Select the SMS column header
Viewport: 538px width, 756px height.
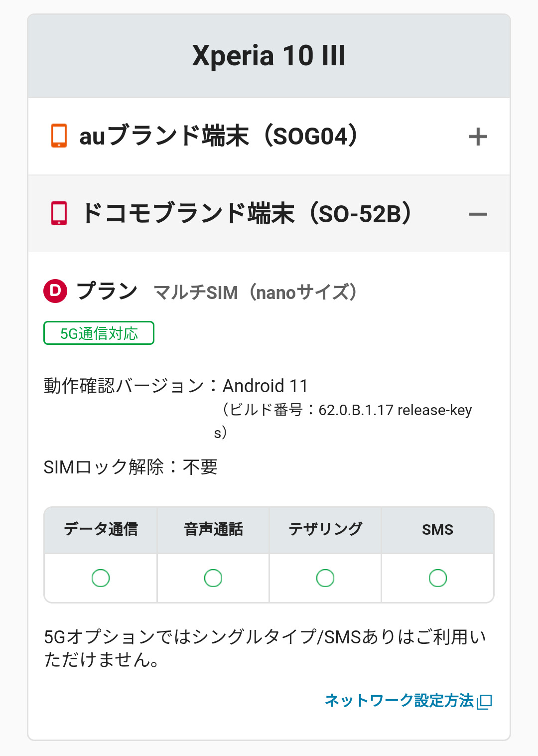click(438, 530)
